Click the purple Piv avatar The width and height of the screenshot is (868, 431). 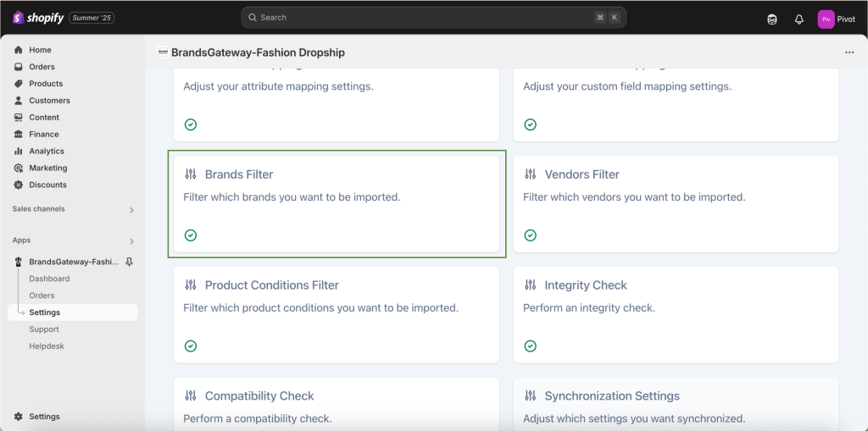[x=826, y=19]
